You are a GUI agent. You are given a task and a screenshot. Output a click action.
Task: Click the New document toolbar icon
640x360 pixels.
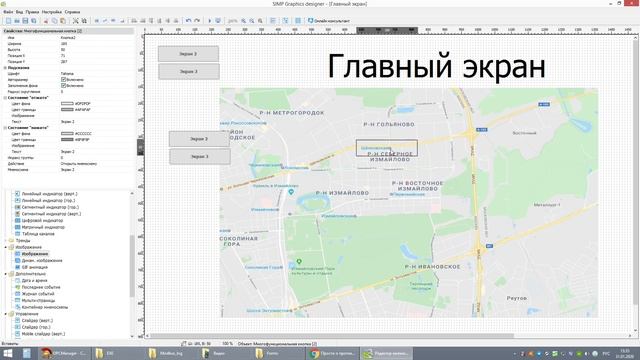coord(8,20)
